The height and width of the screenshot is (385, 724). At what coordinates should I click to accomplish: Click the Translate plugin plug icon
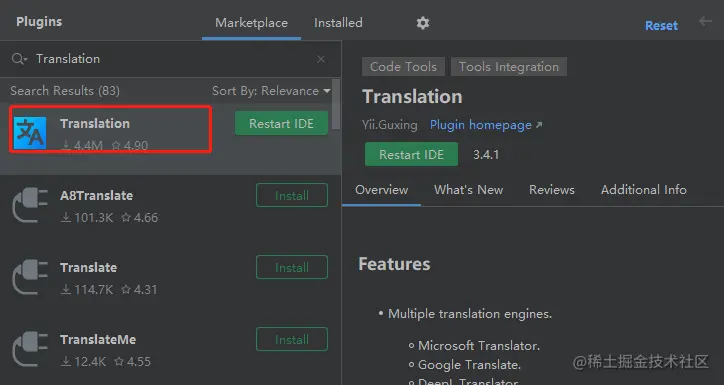[x=30, y=277]
